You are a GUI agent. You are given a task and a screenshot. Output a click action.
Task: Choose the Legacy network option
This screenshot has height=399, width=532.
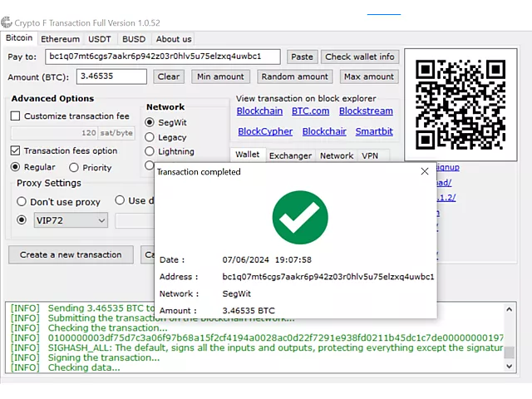[150, 137]
